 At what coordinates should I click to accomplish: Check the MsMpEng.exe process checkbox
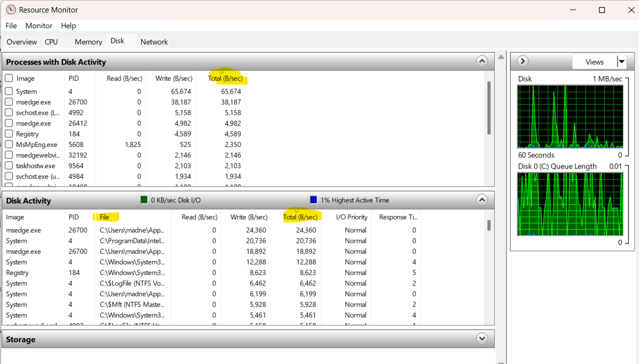(x=9, y=144)
